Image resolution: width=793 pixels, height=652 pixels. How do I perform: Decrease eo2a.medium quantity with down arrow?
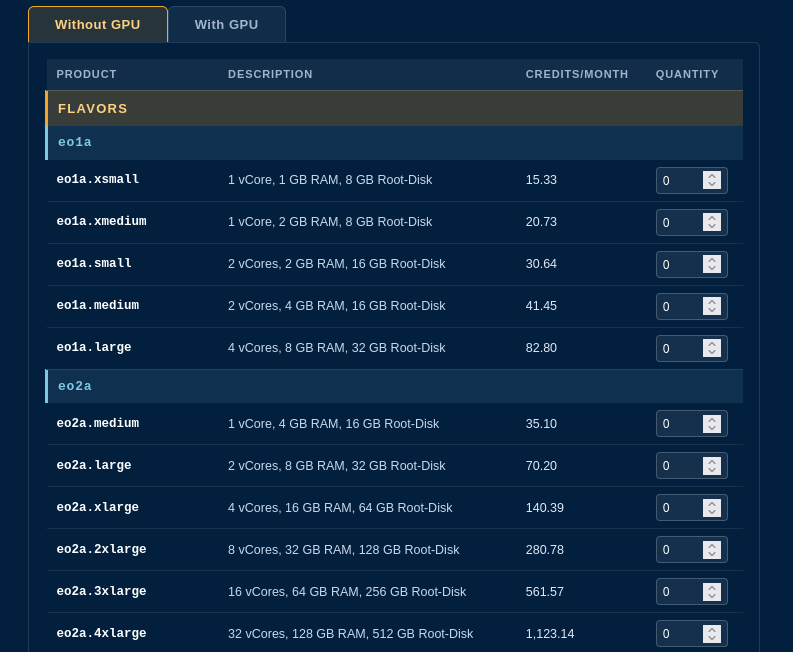click(712, 427)
